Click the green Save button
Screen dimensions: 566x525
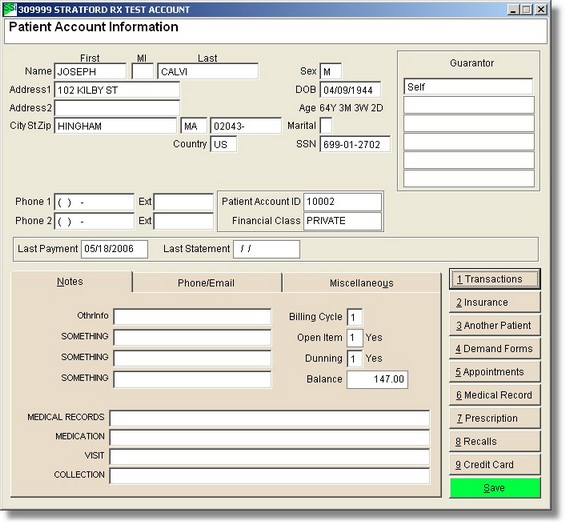point(495,488)
